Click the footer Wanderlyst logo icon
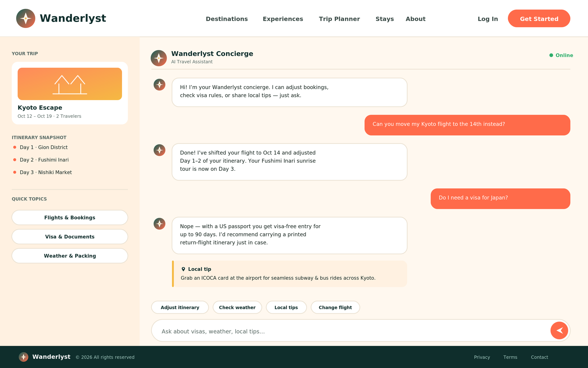Screen dimensions: 588x368 coord(24,357)
